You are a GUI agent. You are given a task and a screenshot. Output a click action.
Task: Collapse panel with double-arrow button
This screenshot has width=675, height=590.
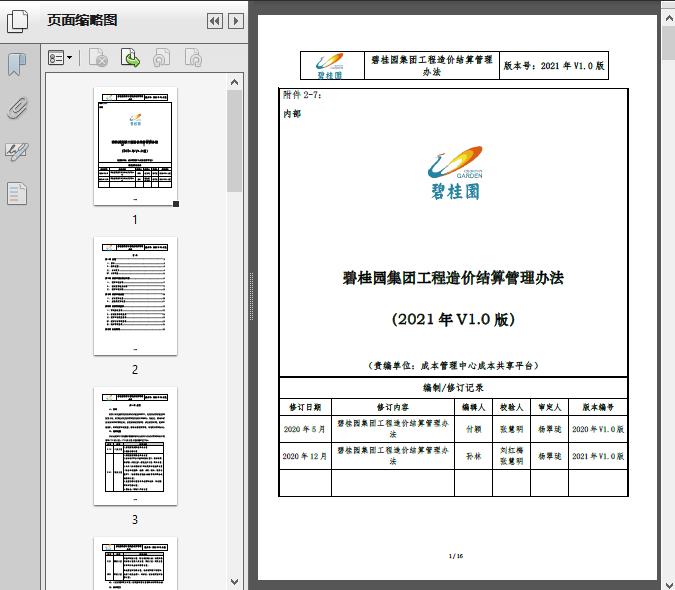[x=215, y=21]
